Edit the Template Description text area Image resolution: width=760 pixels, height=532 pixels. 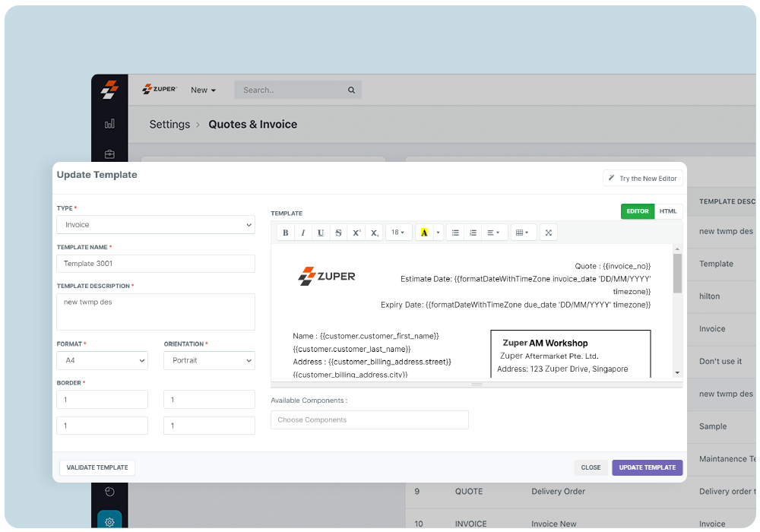coord(156,312)
